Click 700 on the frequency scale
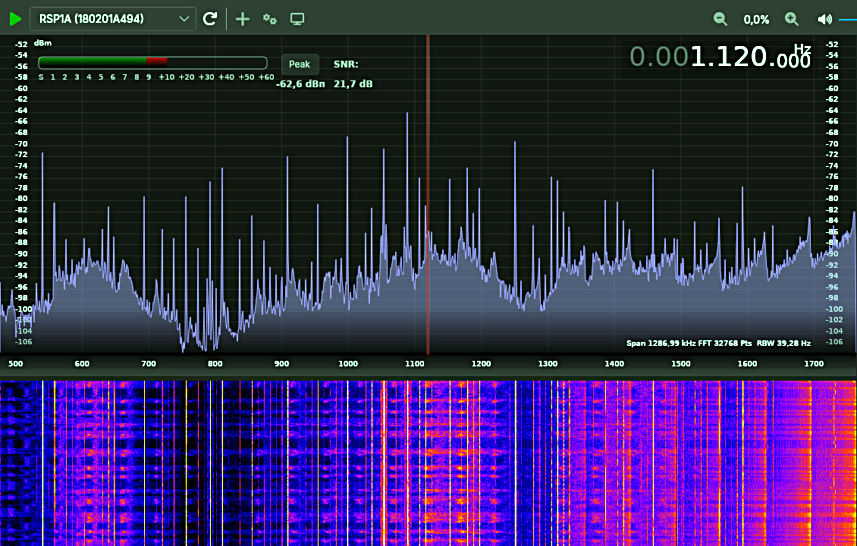 coord(149,364)
